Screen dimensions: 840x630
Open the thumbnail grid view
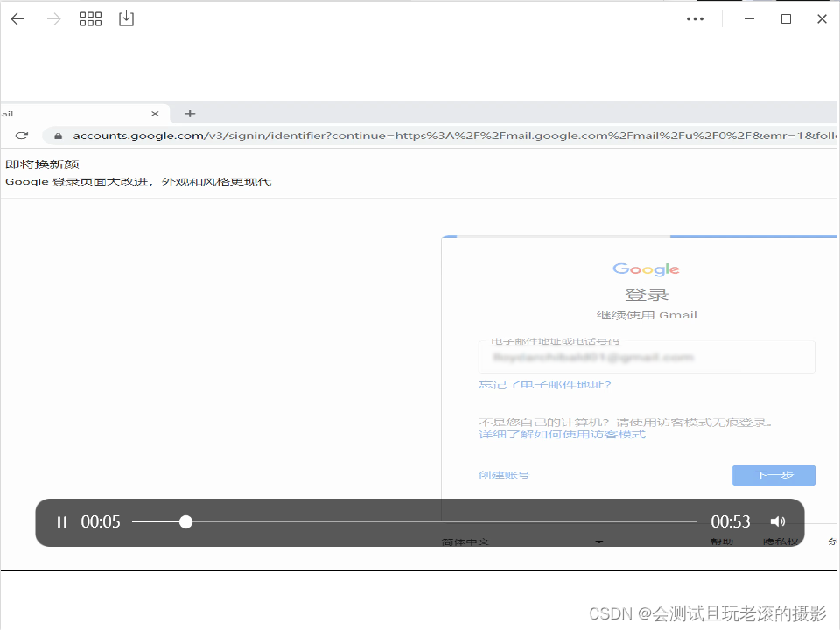tap(90, 18)
